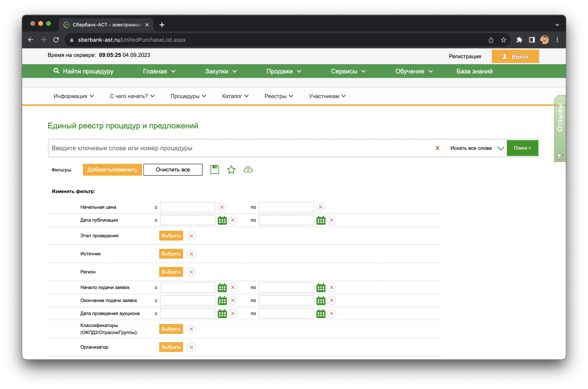Open the Реестры submenu dropdown
Viewport: 588px width, 389px height.
[279, 96]
